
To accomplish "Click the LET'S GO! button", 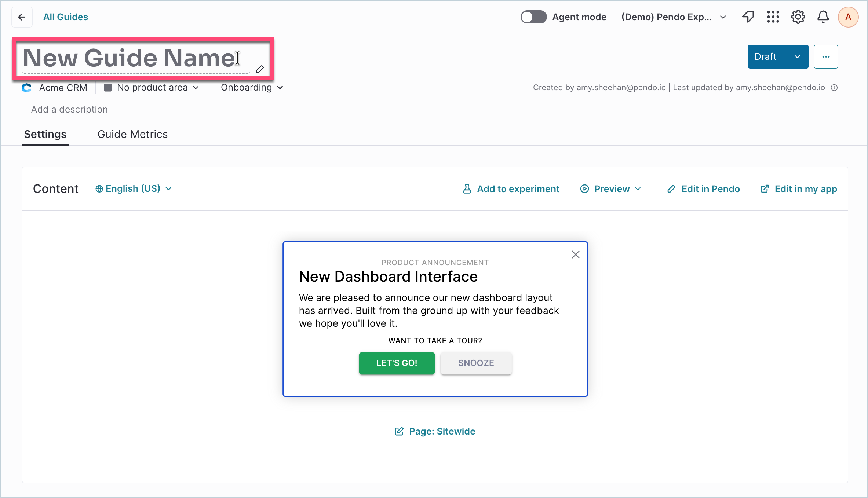I will [x=397, y=363].
